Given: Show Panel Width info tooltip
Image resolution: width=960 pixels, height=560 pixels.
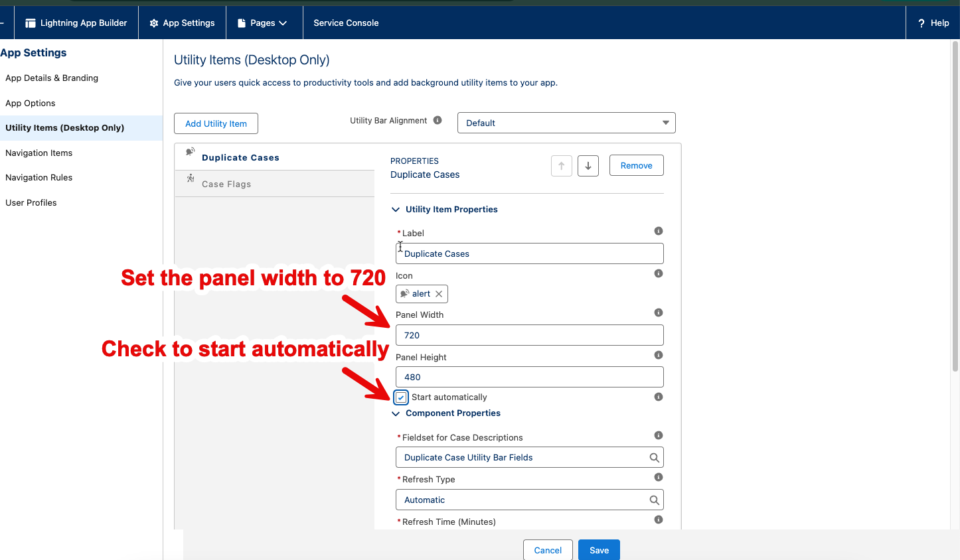Looking at the screenshot, I should [659, 313].
